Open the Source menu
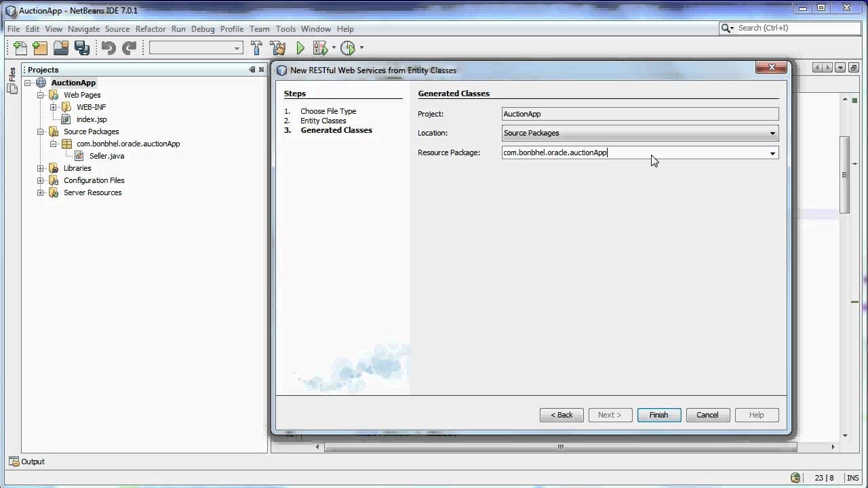This screenshot has height=488, width=868. [117, 28]
